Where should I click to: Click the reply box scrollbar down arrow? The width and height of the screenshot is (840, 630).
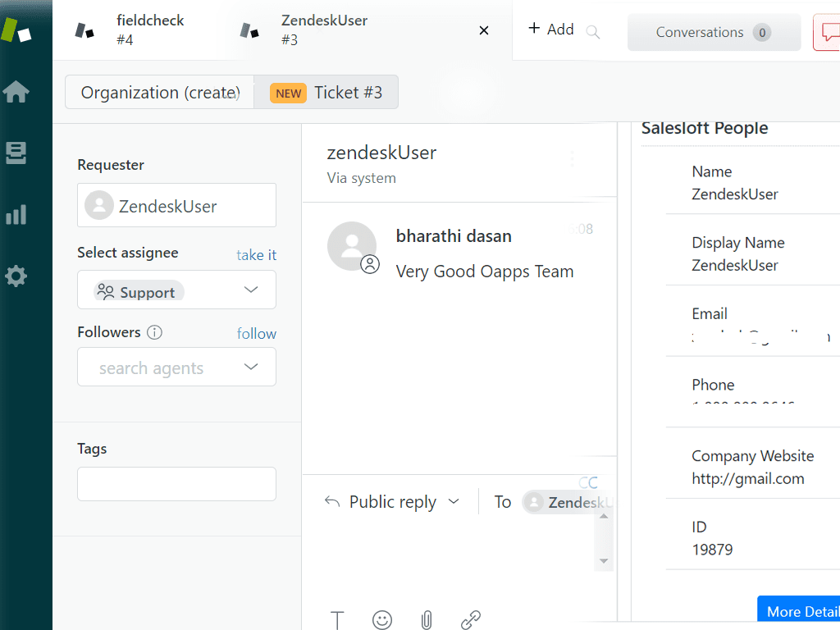[604, 561]
